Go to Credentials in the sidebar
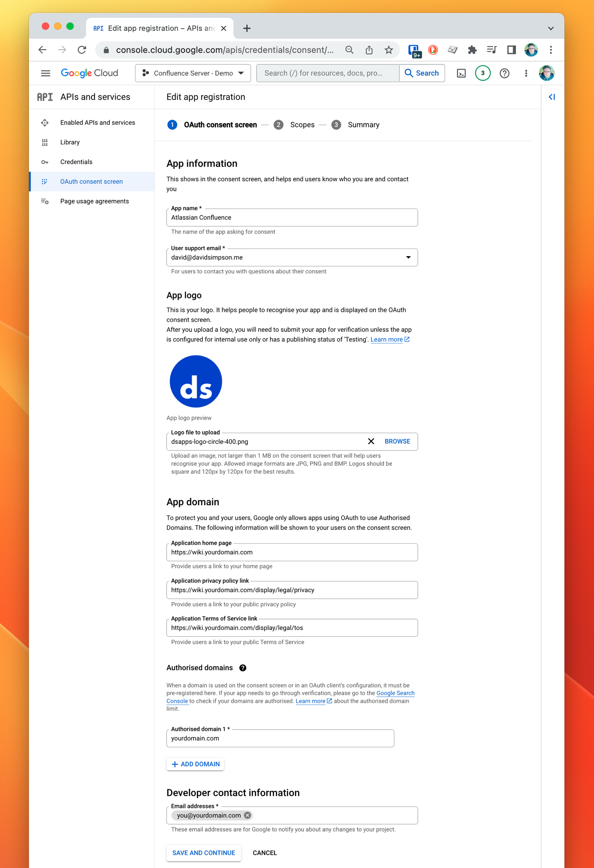 (x=76, y=162)
